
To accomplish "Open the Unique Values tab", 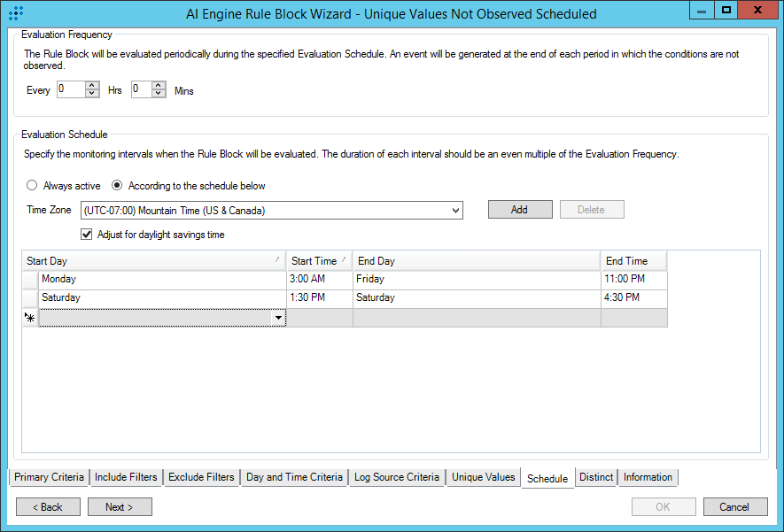I will [x=483, y=477].
